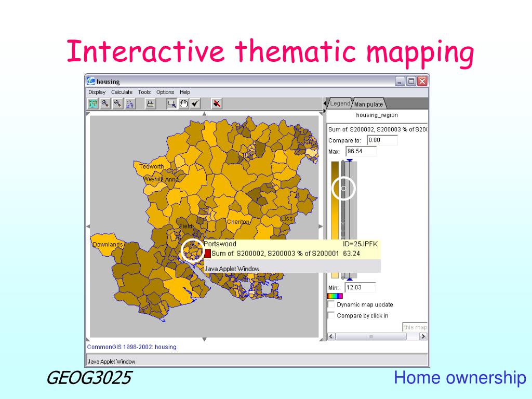Click the Max value field 96.54

361,151
